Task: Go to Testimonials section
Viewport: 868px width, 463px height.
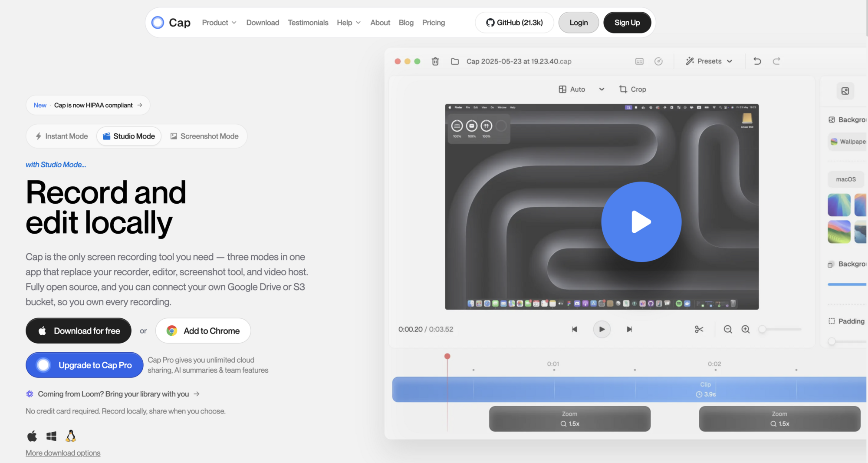Action: [308, 23]
